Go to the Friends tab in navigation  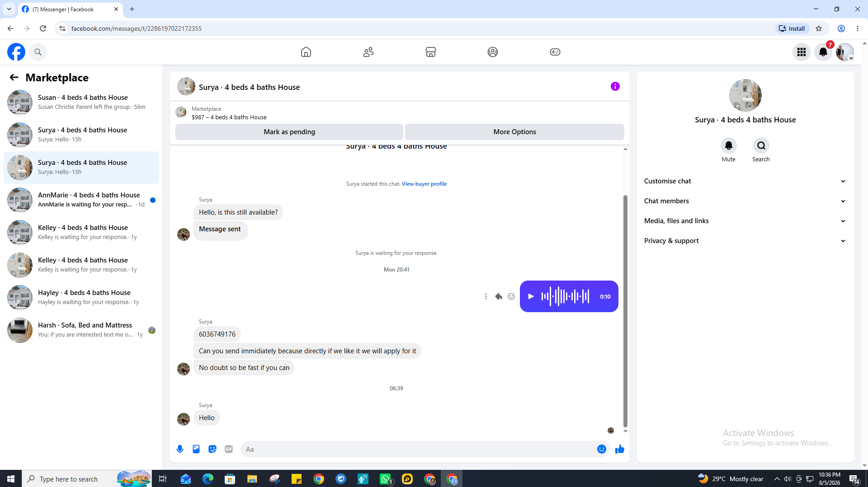point(368,52)
